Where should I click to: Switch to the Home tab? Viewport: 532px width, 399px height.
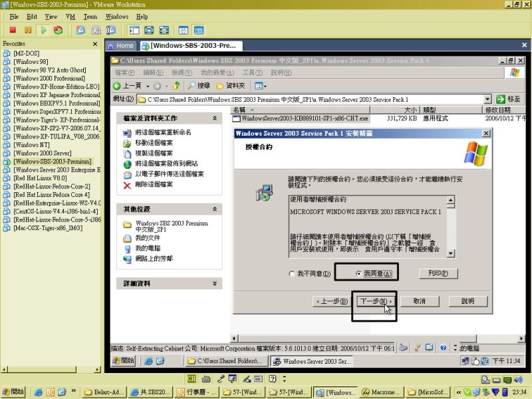[x=121, y=45]
